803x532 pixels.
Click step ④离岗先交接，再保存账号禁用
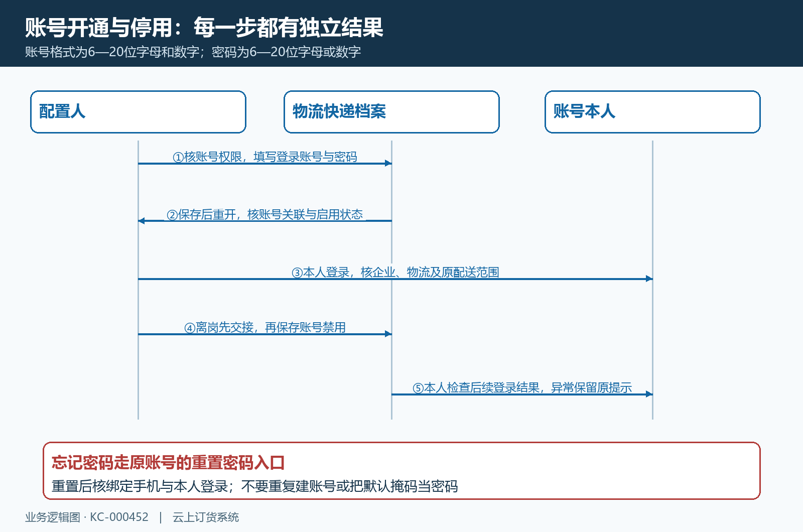[265, 328]
